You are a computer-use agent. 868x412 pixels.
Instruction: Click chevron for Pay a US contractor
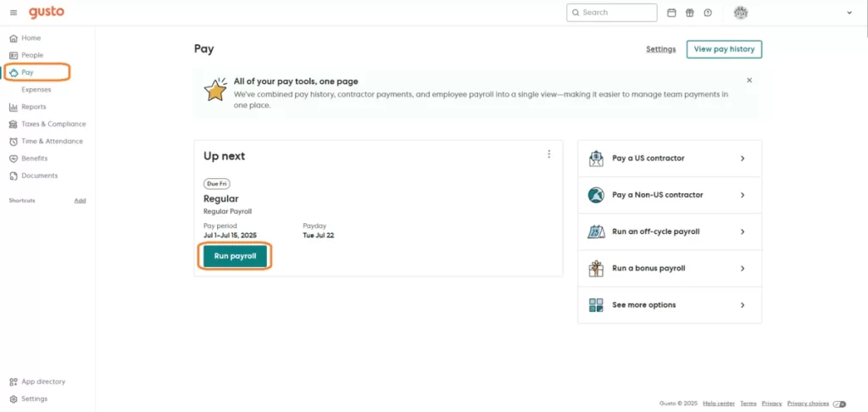click(743, 159)
